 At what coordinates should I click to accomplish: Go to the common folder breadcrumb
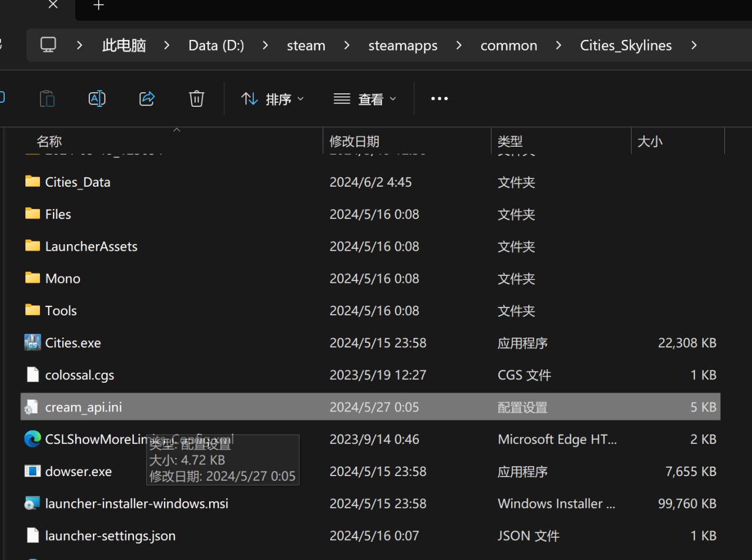coord(509,45)
